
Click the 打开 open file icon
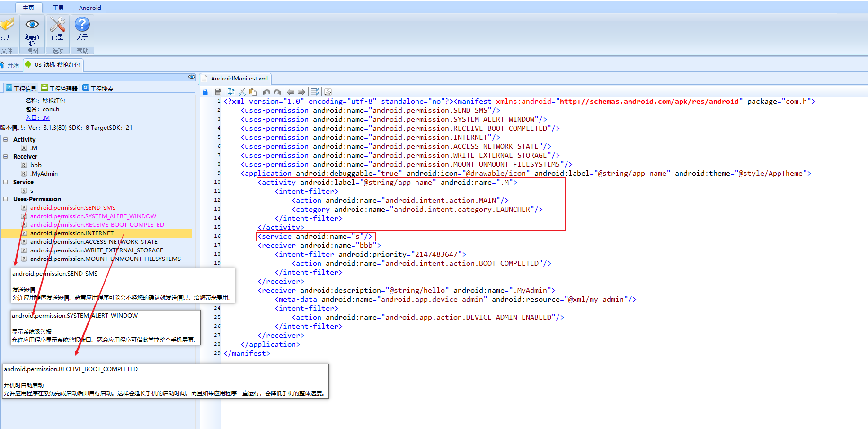tap(7, 25)
